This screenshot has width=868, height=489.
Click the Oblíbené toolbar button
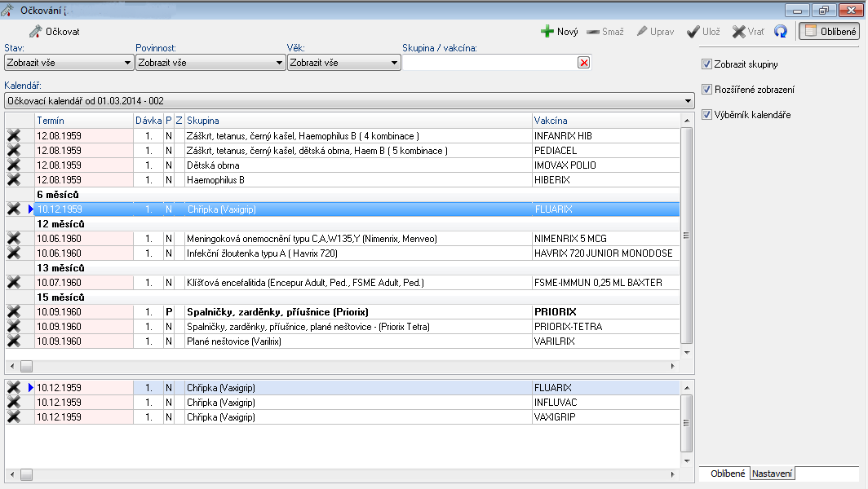[829, 32]
